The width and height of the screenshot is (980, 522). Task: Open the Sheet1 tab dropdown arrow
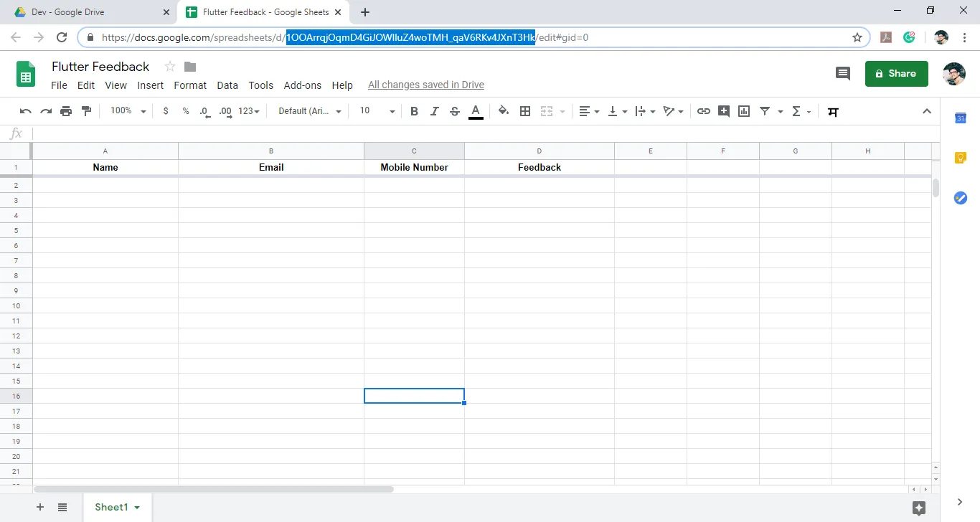(x=136, y=507)
